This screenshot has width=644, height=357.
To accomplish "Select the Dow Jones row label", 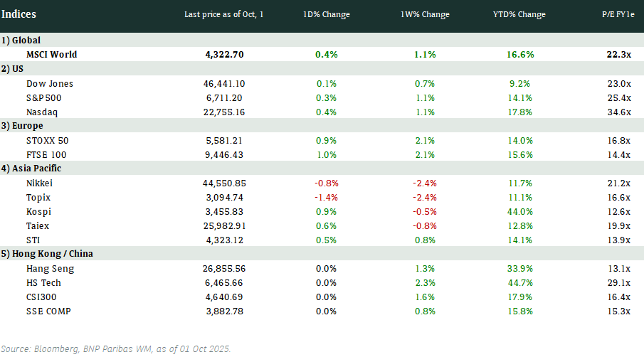I will click(50, 83).
